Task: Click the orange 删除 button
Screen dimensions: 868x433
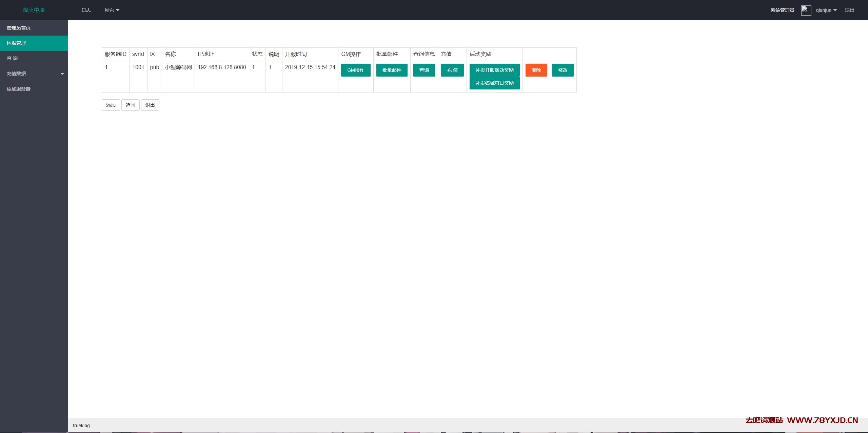Action: [536, 70]
